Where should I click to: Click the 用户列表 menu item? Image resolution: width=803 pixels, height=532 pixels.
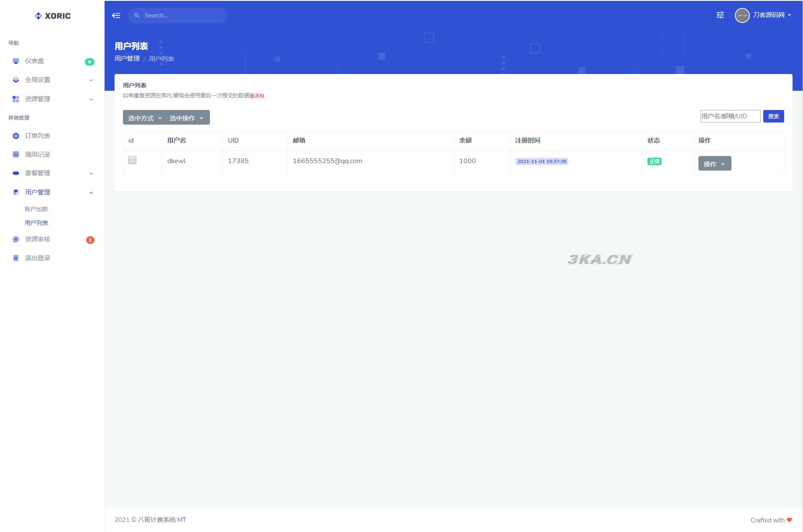pos(36,223)
